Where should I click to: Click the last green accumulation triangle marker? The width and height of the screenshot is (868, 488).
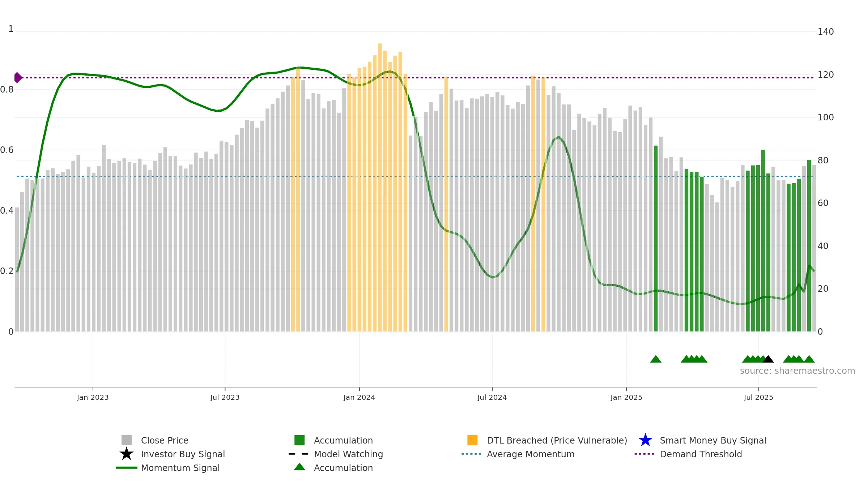click(x=809, y=359)
